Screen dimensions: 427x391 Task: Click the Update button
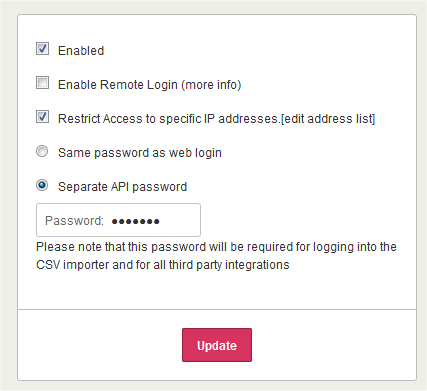217,345
